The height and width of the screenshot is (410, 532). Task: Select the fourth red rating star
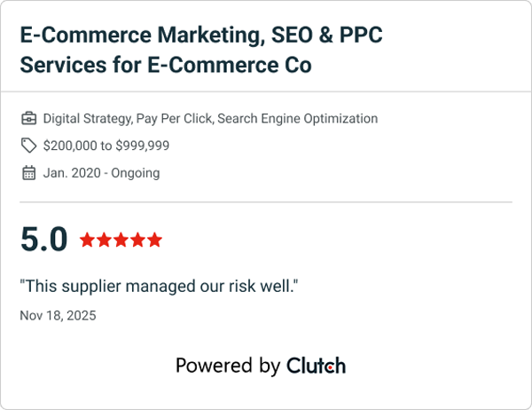pyautogui.click(x=137, y=240)
